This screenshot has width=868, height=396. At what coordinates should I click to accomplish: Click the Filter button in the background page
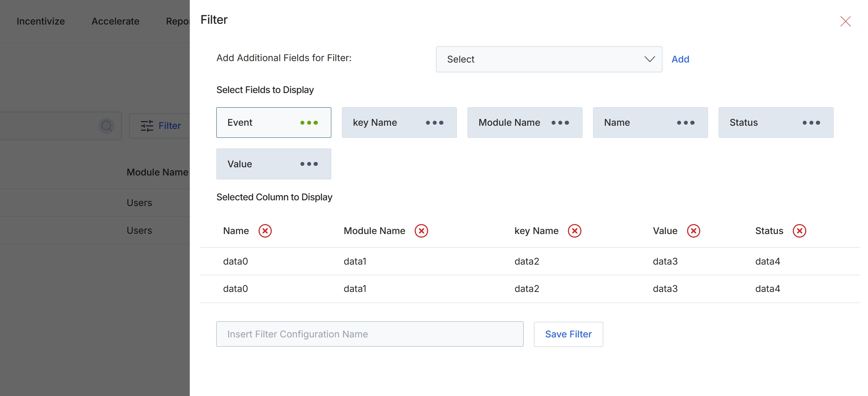click(x=160, y=126)
